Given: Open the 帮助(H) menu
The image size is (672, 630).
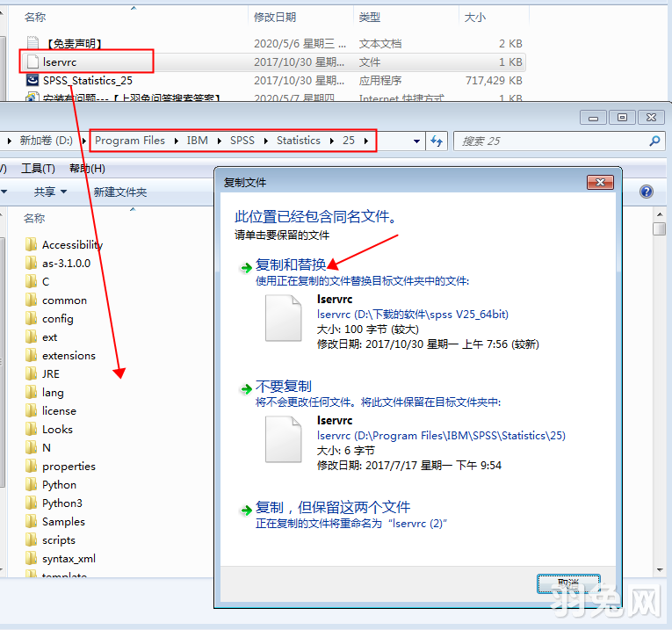Looking at the screenshot, I should point(88,169).
